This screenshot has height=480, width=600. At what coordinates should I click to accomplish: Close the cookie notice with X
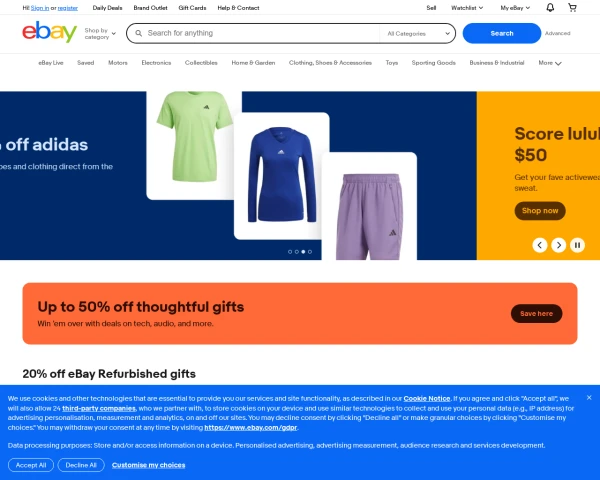tap(589, 398)
